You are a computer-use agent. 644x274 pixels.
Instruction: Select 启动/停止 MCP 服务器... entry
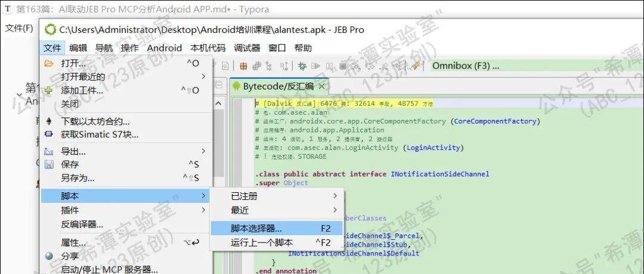coord(126,269)
